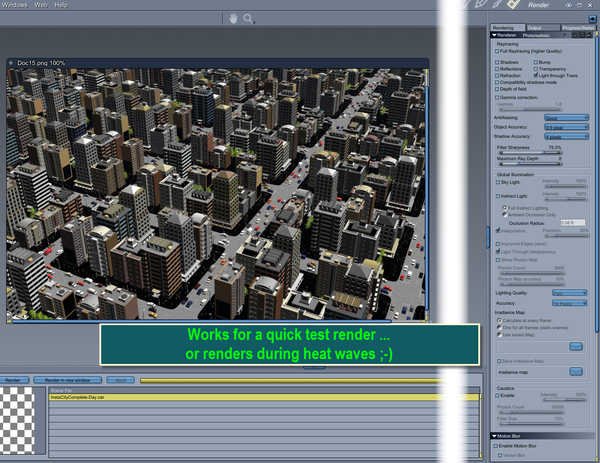Click the Render button

pyautogui.click(x=15, y=380)
